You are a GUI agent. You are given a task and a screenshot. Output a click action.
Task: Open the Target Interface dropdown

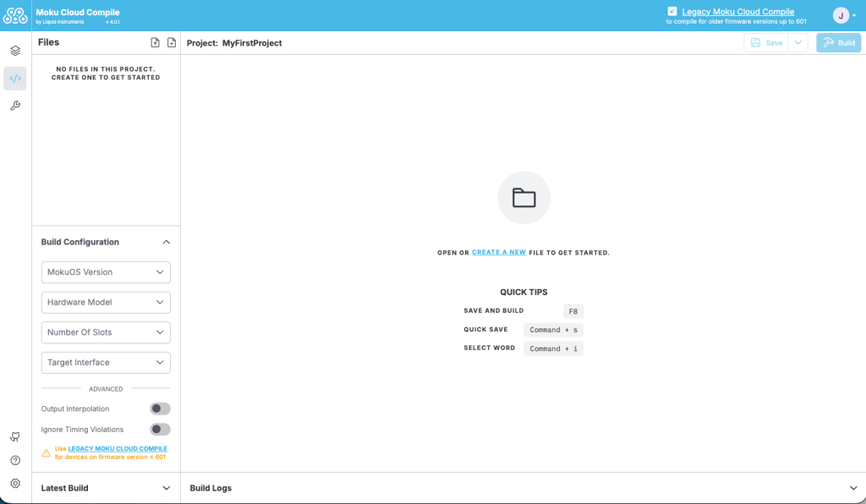(x=106, y=363)
